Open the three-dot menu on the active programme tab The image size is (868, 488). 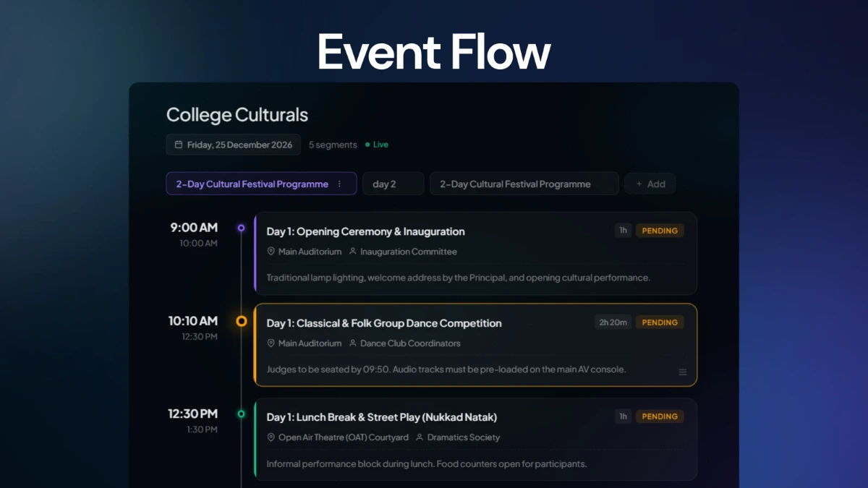point(339,184)
